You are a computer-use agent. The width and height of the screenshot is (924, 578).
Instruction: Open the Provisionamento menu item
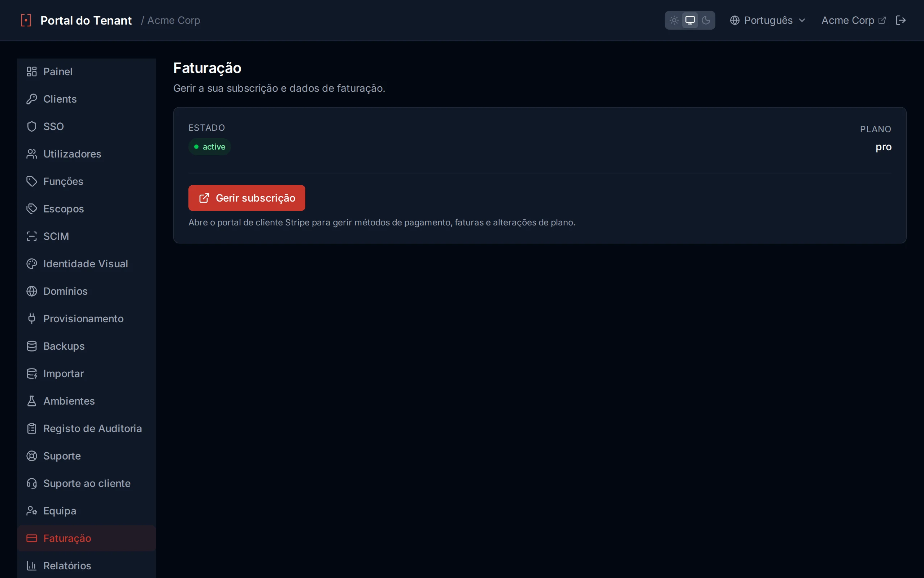(87, 319)
